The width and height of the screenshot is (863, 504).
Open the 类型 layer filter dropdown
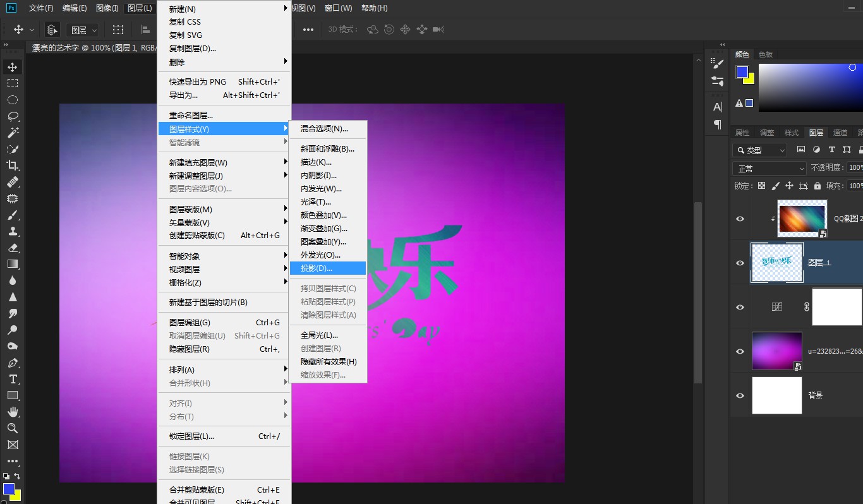pos(759,149)
